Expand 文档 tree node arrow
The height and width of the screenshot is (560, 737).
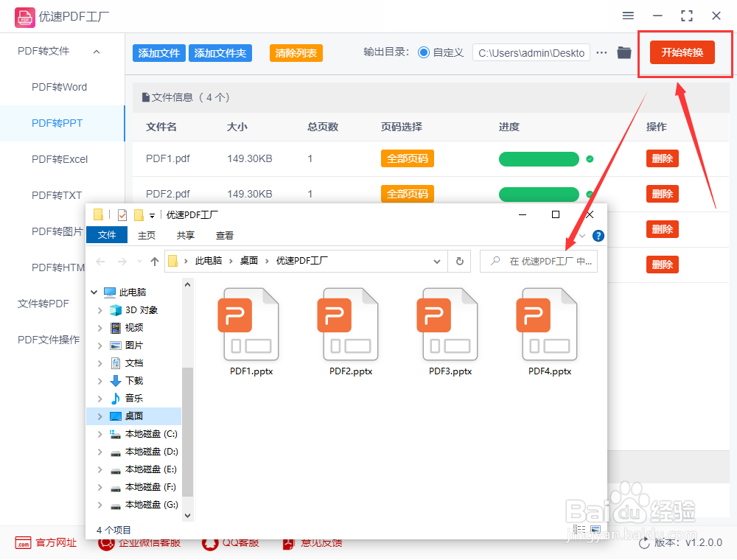tap(99, 363)
